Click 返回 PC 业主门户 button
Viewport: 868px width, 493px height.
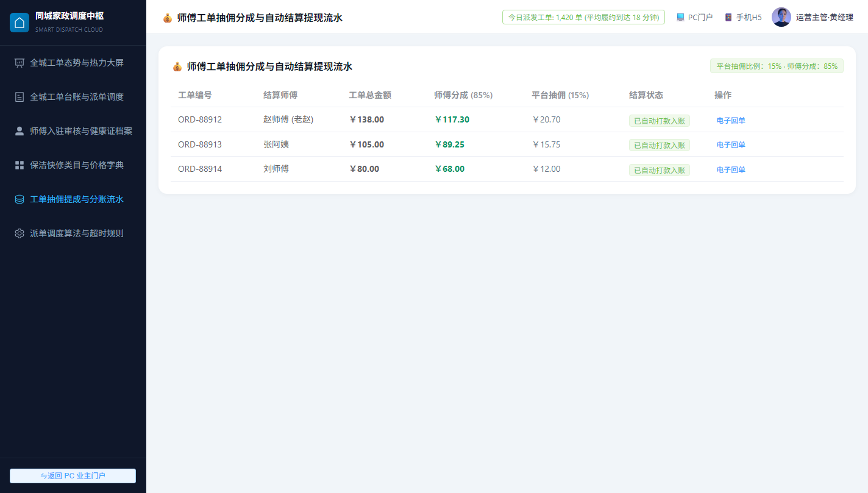73,476
